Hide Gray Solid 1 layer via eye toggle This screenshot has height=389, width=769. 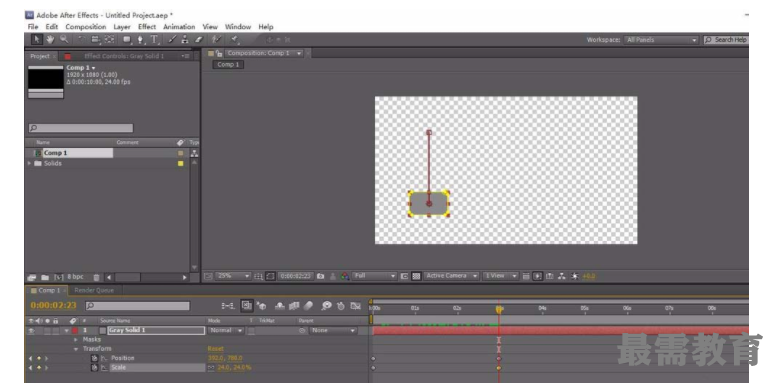coord(32,331)
